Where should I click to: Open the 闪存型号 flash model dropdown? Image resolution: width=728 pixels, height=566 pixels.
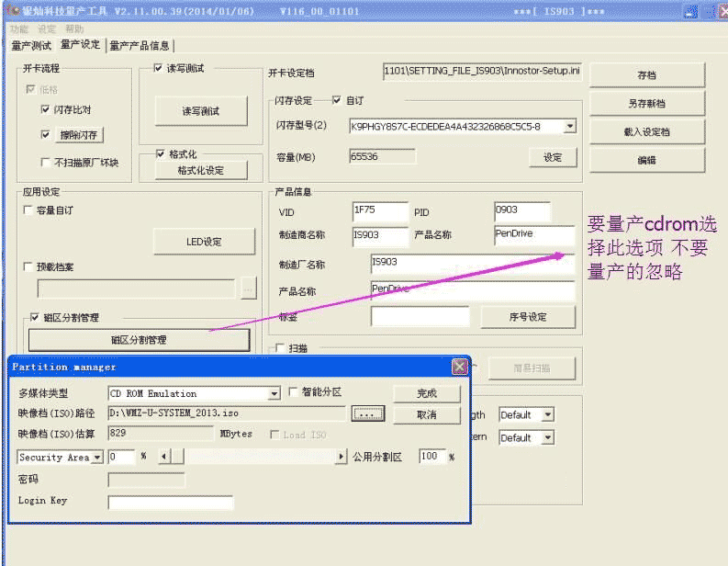pos(570,127)
